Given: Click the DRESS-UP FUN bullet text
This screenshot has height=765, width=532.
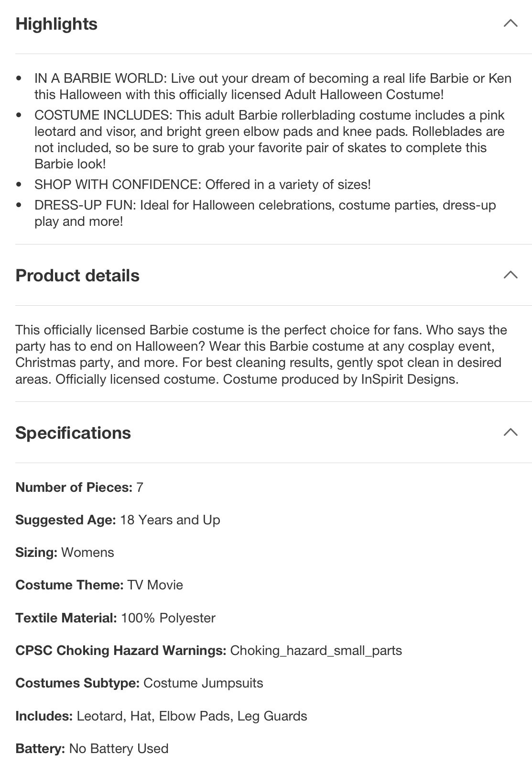Looking at the screenshot, I should point(265,213).
